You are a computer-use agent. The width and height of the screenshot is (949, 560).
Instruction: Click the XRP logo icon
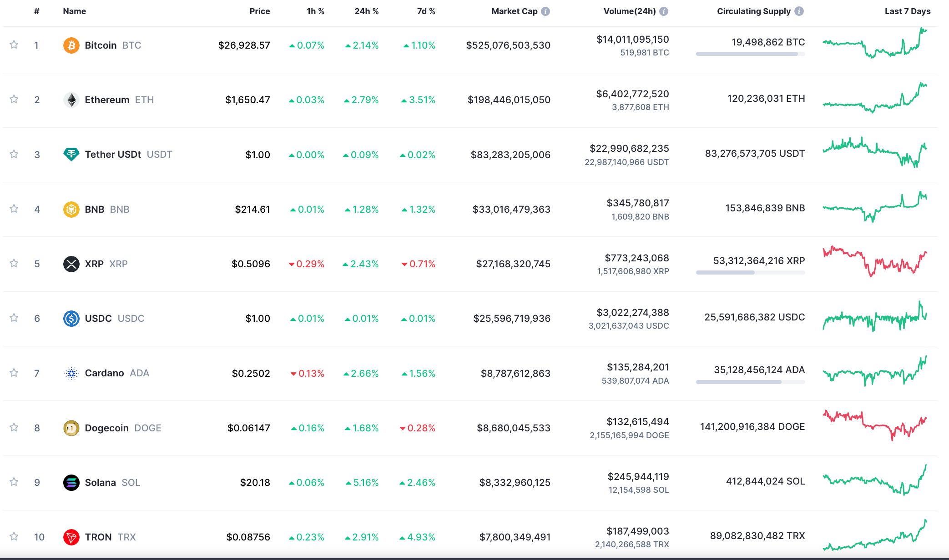[x=71, y=264]
